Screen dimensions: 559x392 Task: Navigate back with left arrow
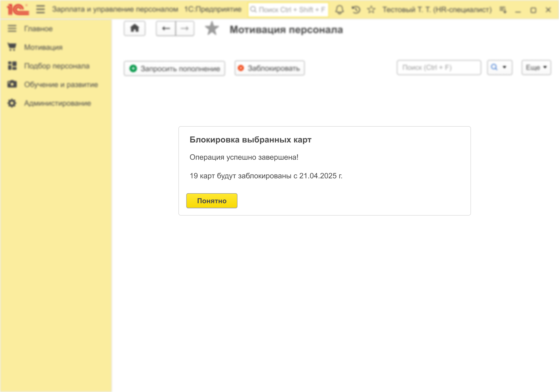tap(166, 29)
